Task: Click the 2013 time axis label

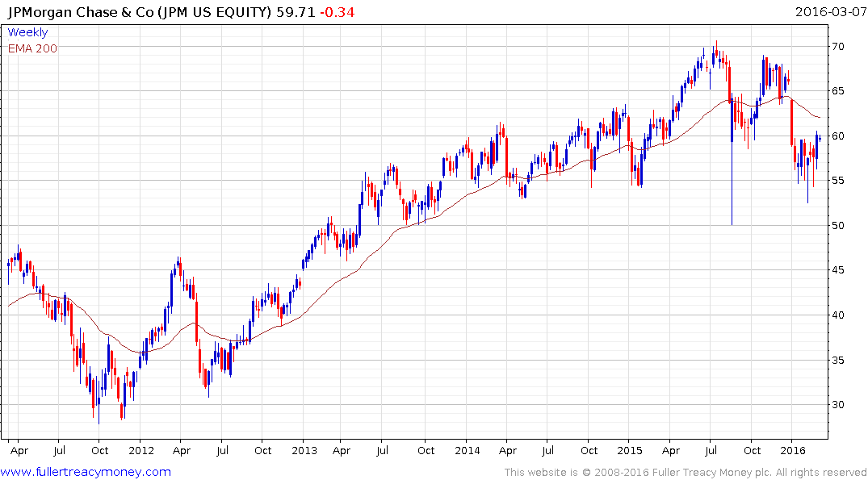Action: [x=304, y=450]
